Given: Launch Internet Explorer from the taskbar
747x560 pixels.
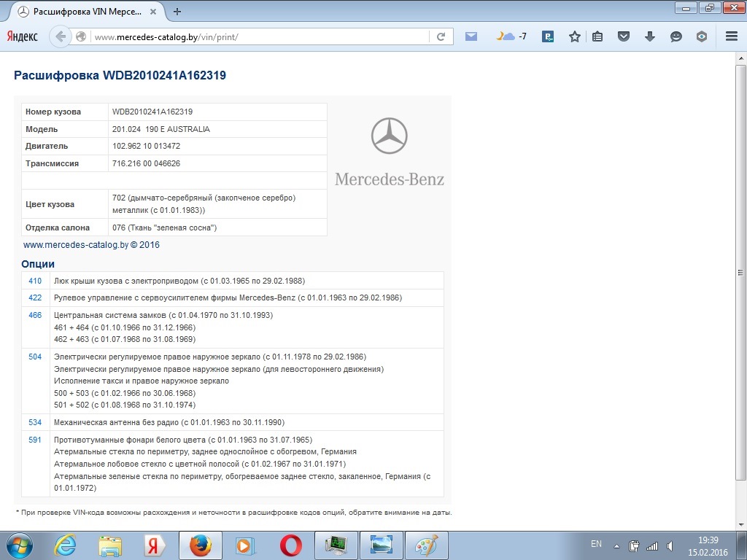Looking at the screenshot, I should (65, 545).
